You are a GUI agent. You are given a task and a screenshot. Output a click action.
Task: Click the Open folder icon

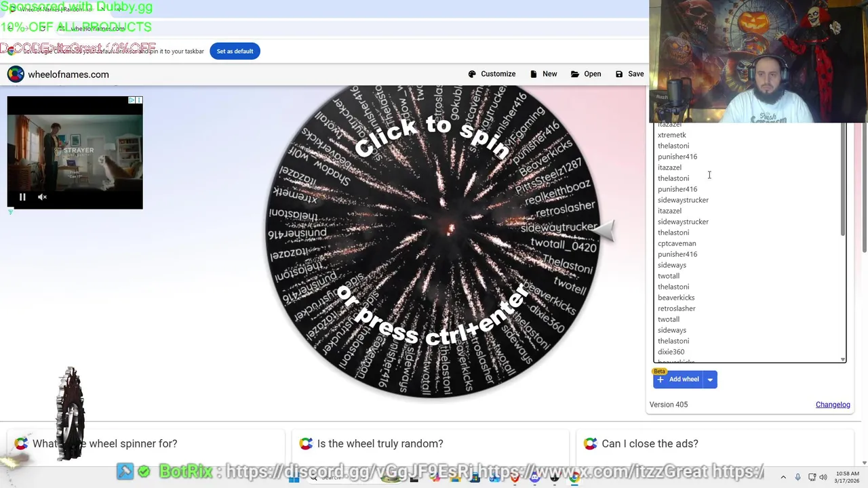point(575,74)
